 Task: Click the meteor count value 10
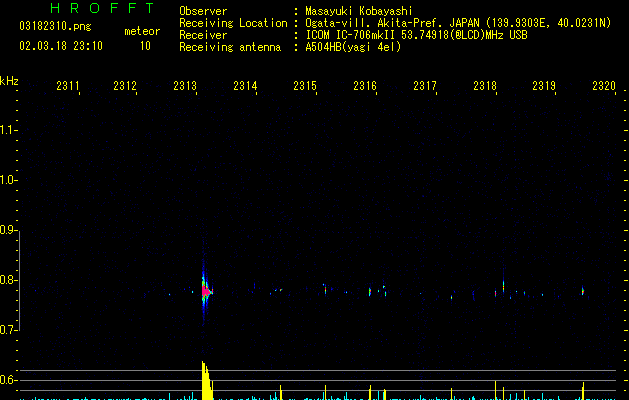[145, 46]
